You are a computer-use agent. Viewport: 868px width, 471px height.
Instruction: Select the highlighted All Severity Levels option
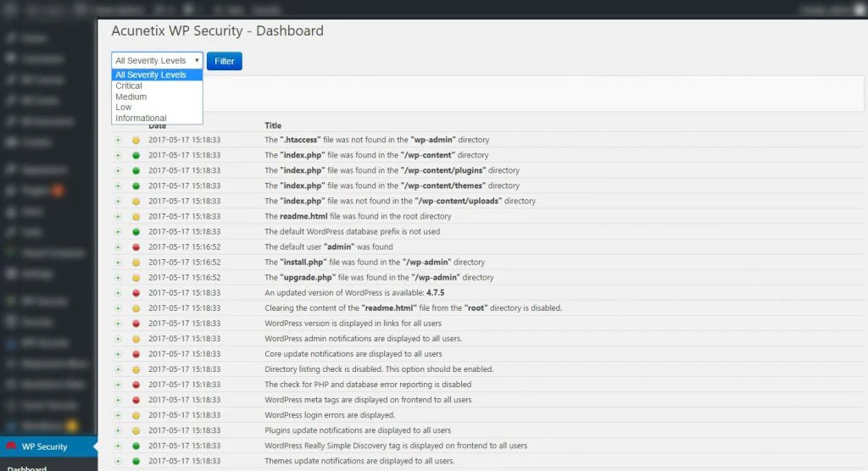tap(157, 75)
